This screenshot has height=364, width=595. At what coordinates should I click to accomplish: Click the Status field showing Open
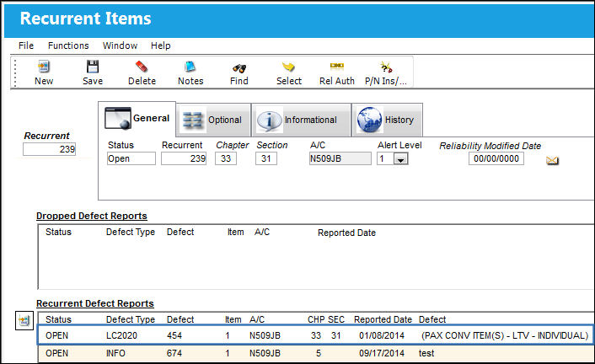pyautogui.click(x=131, y=158)
